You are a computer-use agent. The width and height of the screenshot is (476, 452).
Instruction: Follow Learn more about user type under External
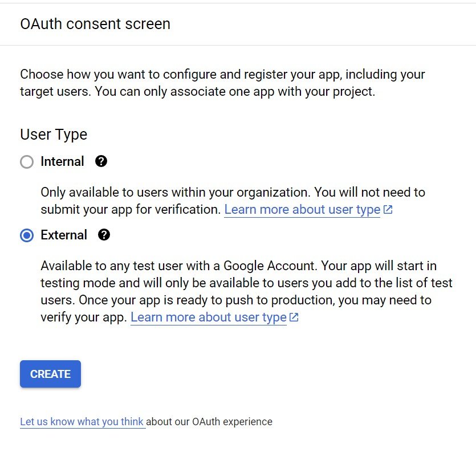click(x=208, y=317)
